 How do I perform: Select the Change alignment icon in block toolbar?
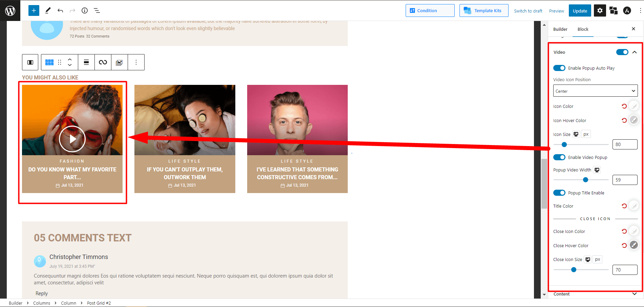tap(86, 62)
